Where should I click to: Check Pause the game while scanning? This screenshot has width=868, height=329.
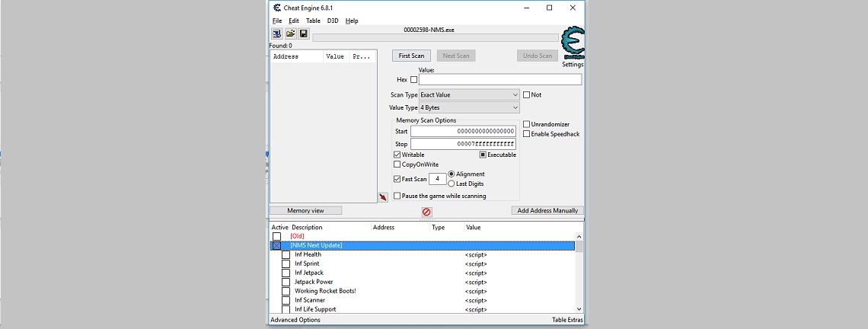[x=397, y=196]
